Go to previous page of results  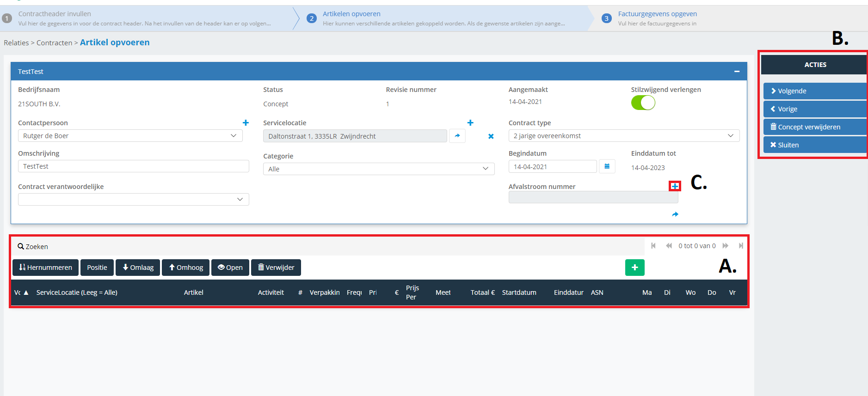669,246
